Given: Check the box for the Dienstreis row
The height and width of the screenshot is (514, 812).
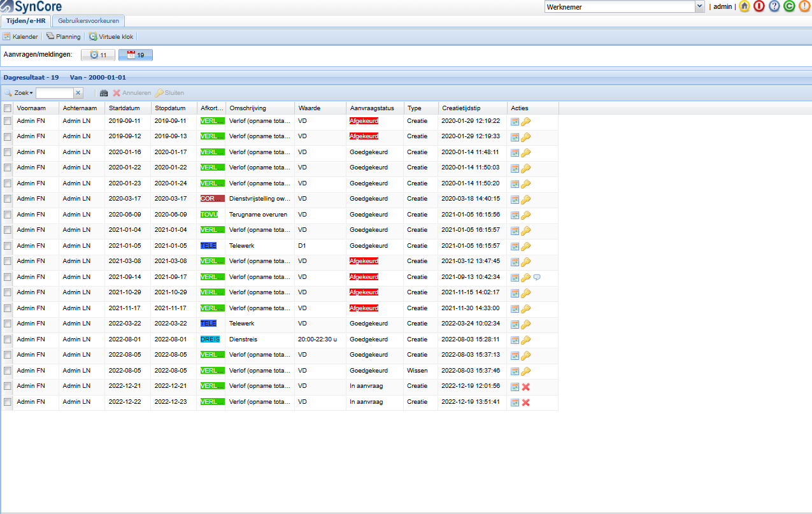Looking at the screenshot, I should [x=8, y=339].
